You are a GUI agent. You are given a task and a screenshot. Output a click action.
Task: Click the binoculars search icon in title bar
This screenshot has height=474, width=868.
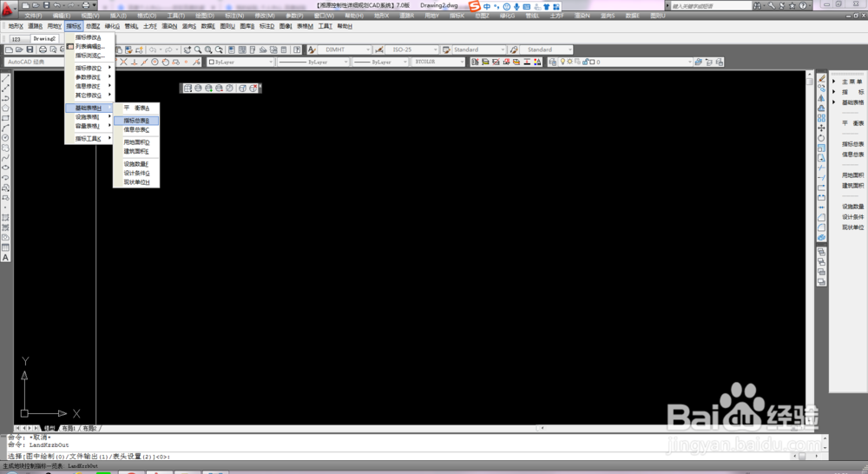click(x=757, y=5)
